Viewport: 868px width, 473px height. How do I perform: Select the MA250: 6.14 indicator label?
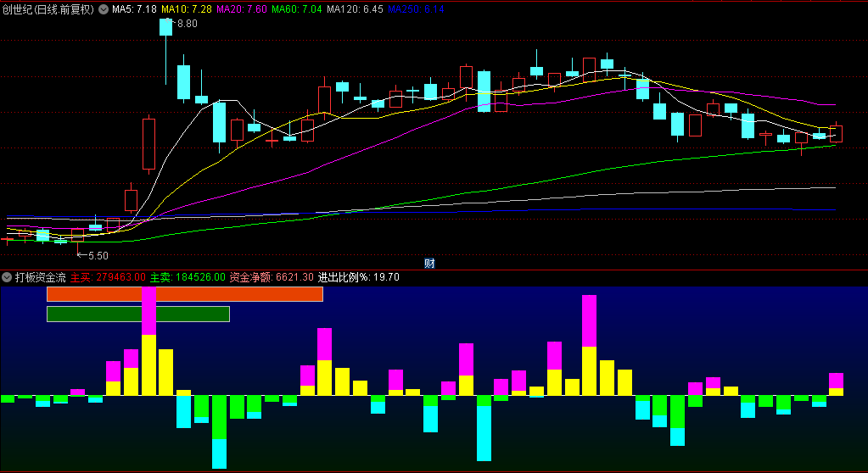coord(416,9)
